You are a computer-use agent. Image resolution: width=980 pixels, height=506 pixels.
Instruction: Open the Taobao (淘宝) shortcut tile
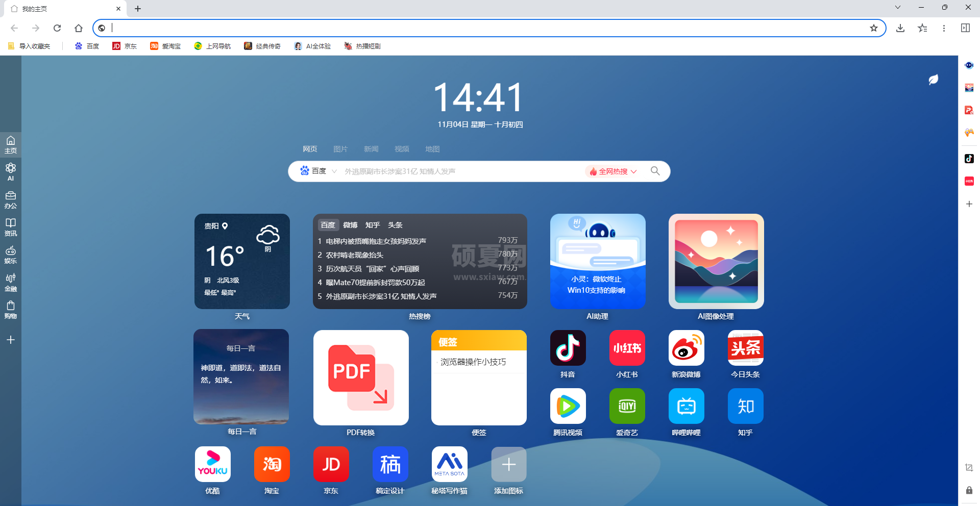(x=272, y=464)
